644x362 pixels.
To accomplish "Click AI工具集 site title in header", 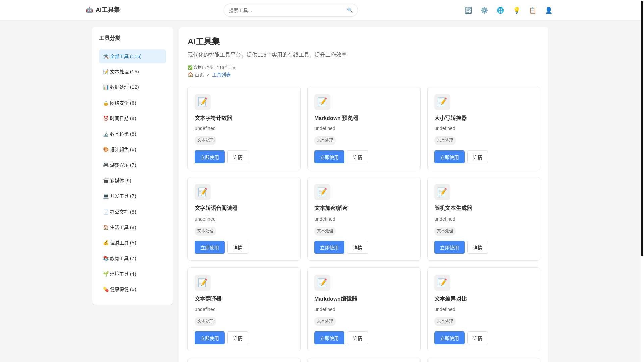I will (108, 10).
